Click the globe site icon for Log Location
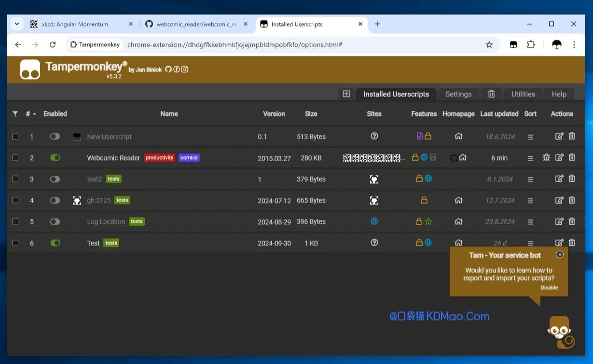 (374, 221)
